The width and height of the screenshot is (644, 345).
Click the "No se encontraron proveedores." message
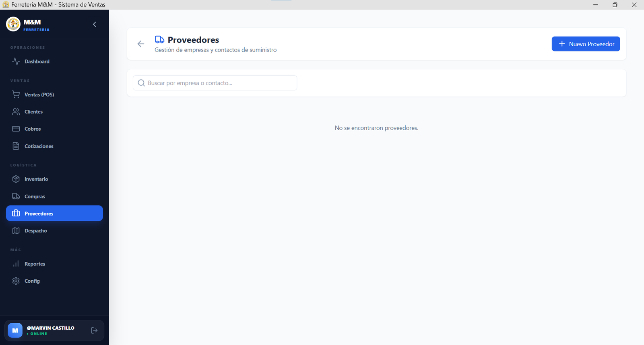pos(376,128)
